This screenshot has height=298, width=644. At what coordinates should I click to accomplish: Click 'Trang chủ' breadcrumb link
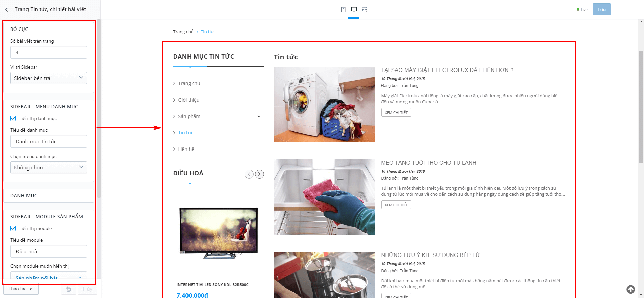pyautogui.click(x=183, y=32)
